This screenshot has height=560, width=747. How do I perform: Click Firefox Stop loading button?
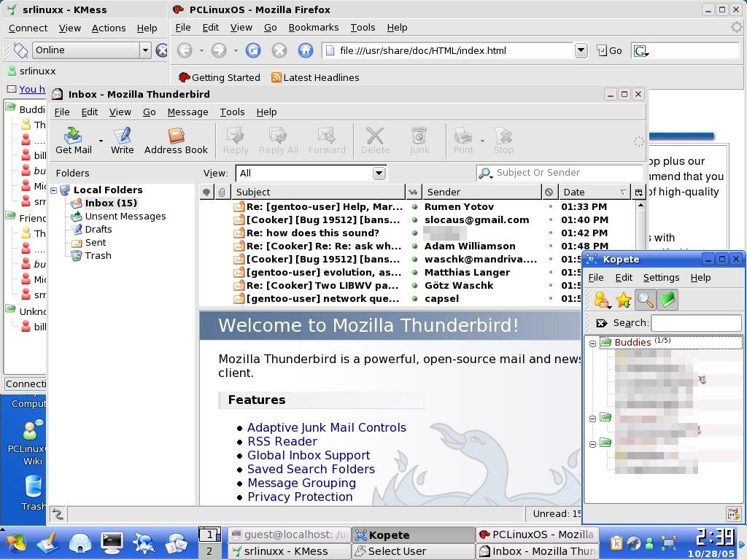[279, 50]
